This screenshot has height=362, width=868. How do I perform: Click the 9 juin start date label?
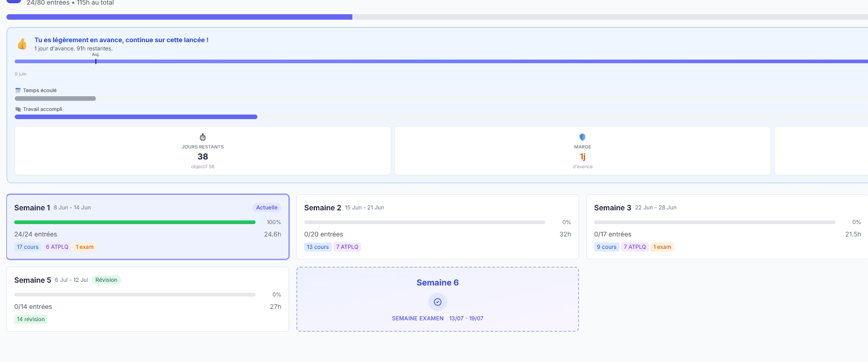(21, 74)
